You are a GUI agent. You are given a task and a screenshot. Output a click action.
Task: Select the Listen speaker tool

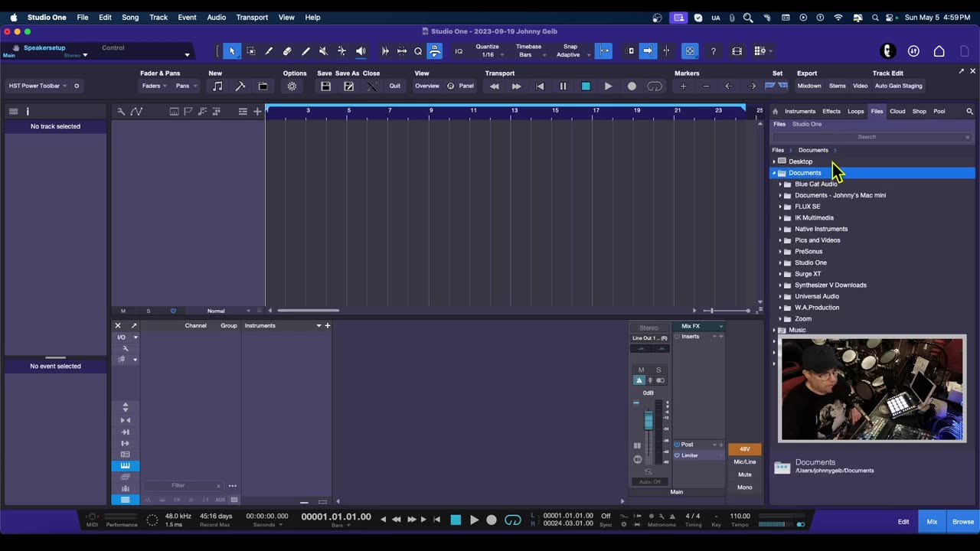pos(361,51)
